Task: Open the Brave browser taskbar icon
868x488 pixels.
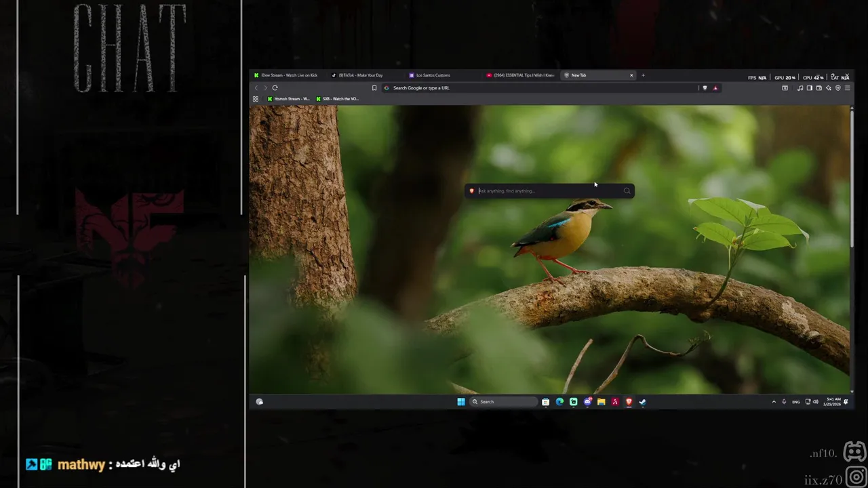Action: coord(629,402)
